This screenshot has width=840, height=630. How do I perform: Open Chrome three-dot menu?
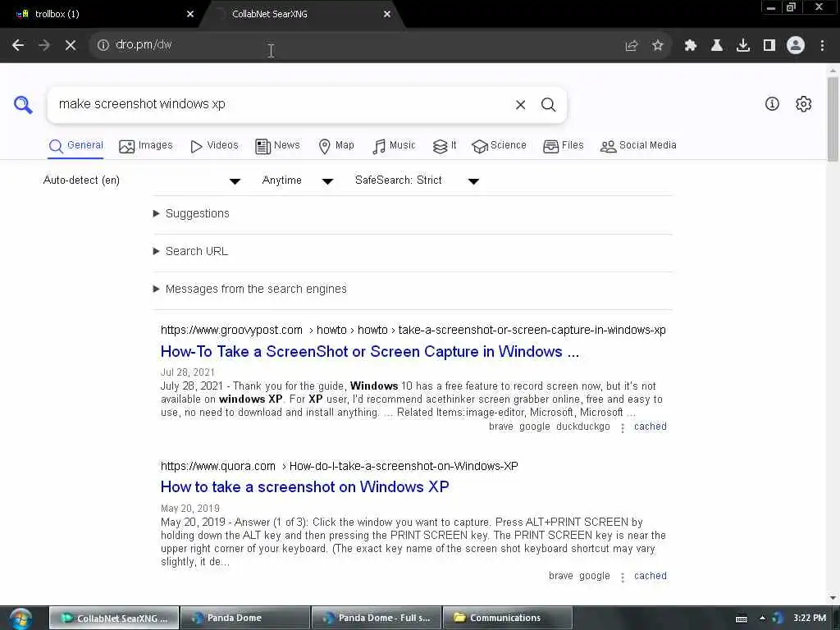[822, 46]
